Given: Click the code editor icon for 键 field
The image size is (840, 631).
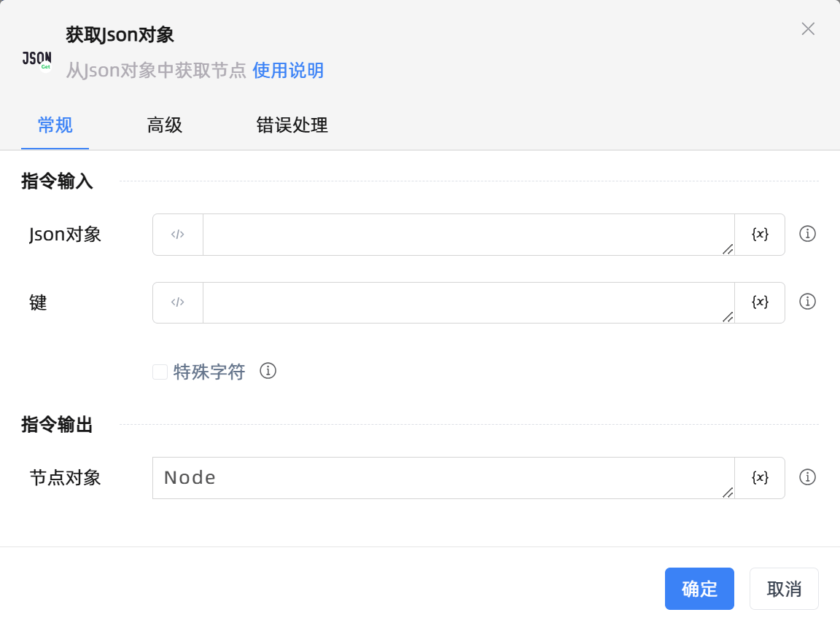Looking at the screenshot, I should pyautogui.click(x=177, y=302).
